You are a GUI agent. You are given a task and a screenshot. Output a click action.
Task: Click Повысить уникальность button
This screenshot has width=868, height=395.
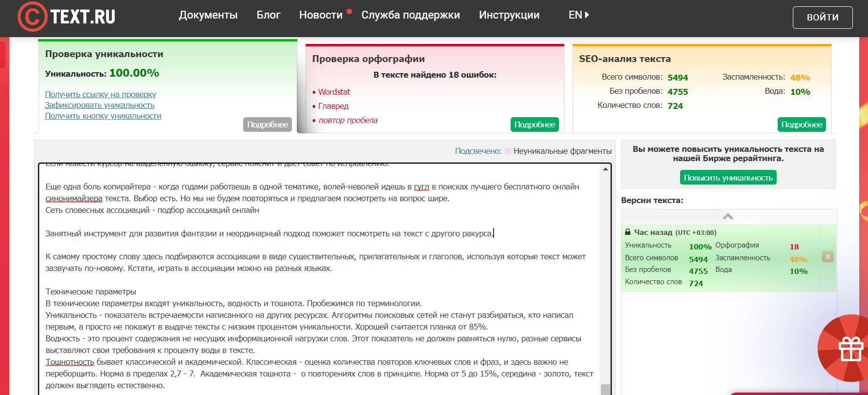point(728,178)
